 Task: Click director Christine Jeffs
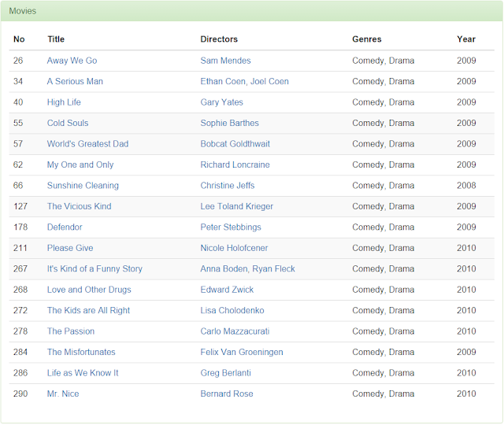click(x=228, y=186)
